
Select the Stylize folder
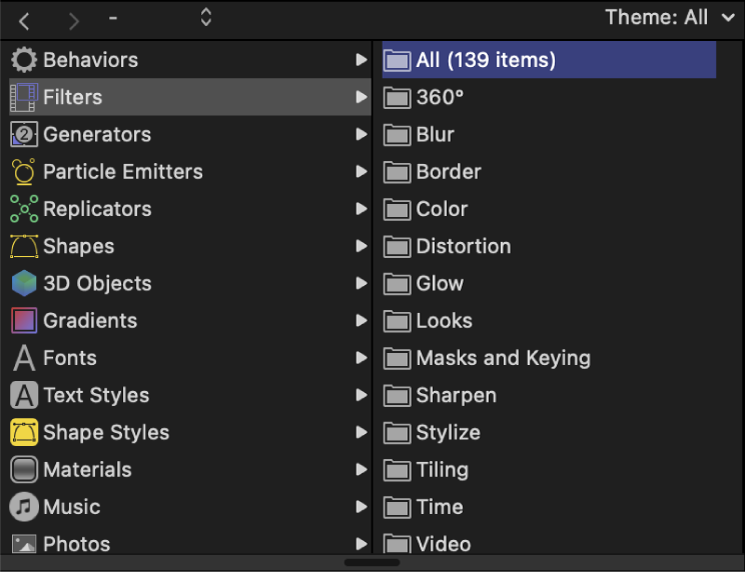click(x=447, y=433)
